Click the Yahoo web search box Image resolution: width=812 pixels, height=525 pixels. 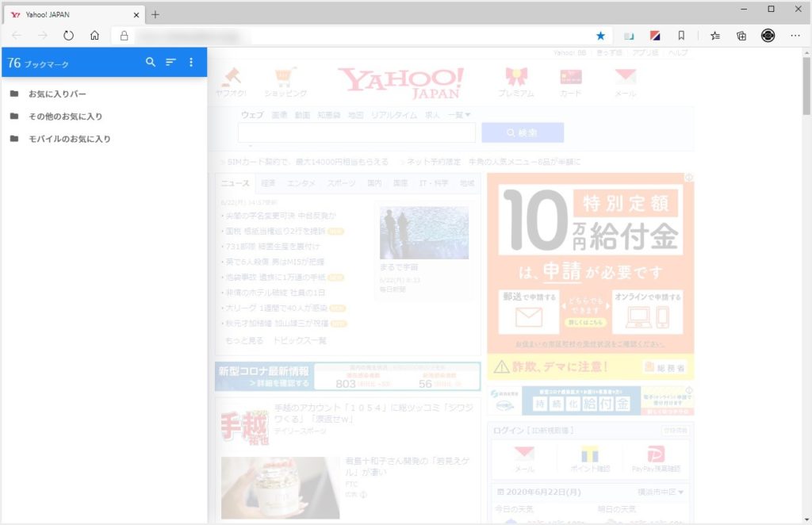click(x=356, y=132)
